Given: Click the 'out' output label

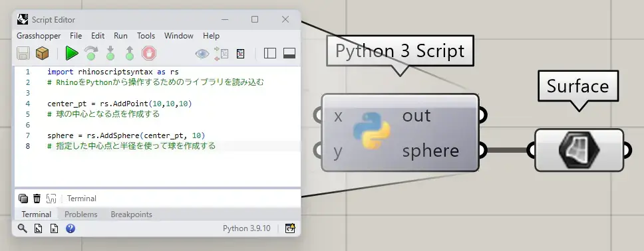Looking at the screenshot, I should coord(416,116).
